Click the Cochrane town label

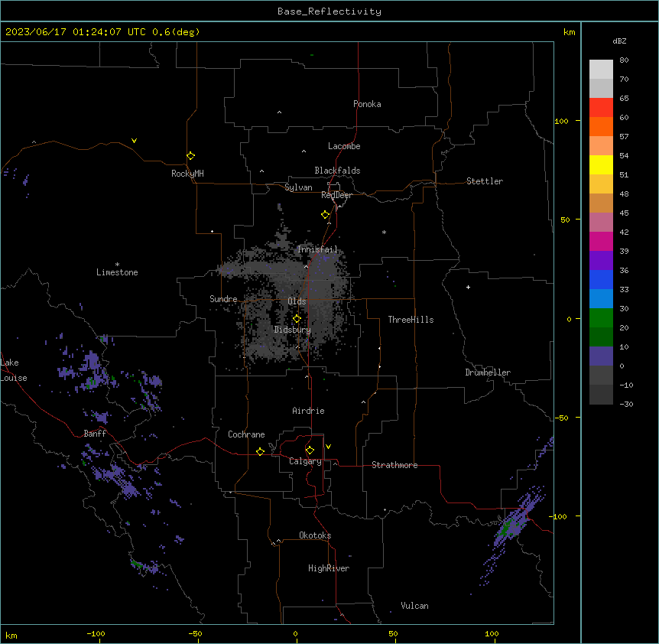click(x=246, y=434)
